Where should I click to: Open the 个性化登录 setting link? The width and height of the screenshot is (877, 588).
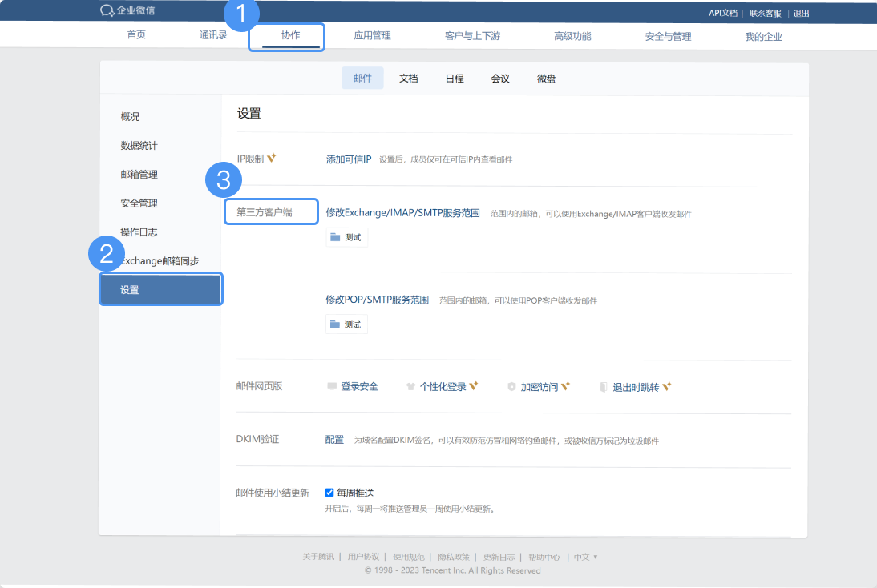(x=443, y=387)
